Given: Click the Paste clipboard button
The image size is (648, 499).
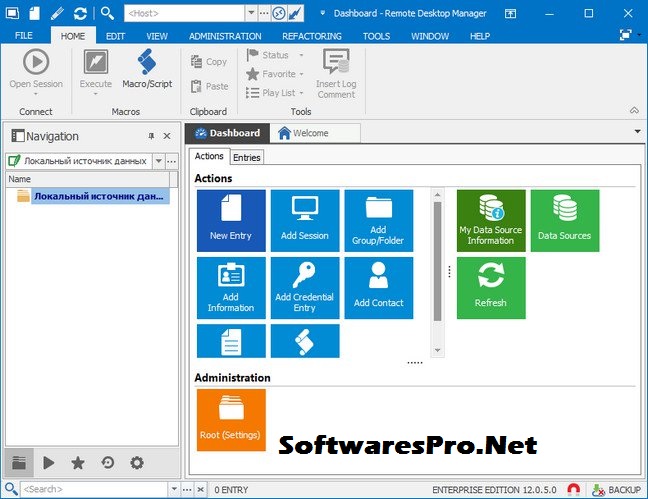Looking at the screenshot, I should tap(209, 86).
